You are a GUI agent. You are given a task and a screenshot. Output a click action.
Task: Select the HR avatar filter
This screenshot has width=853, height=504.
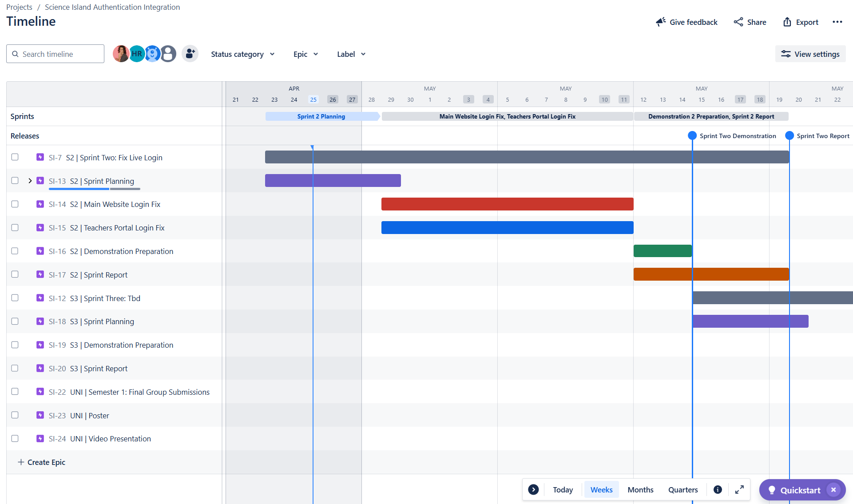(136, 53)
